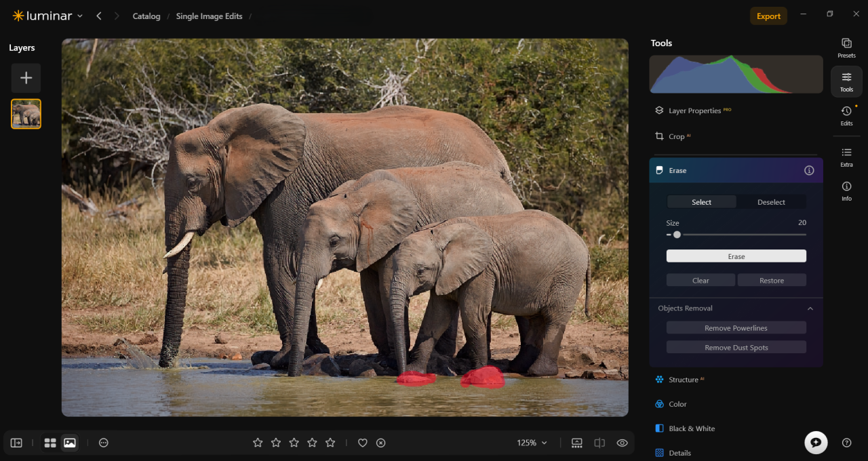The width and height of the screenshot is (868, 461).
Task: Click Remove Powerlines button
Action: [736, 328]
